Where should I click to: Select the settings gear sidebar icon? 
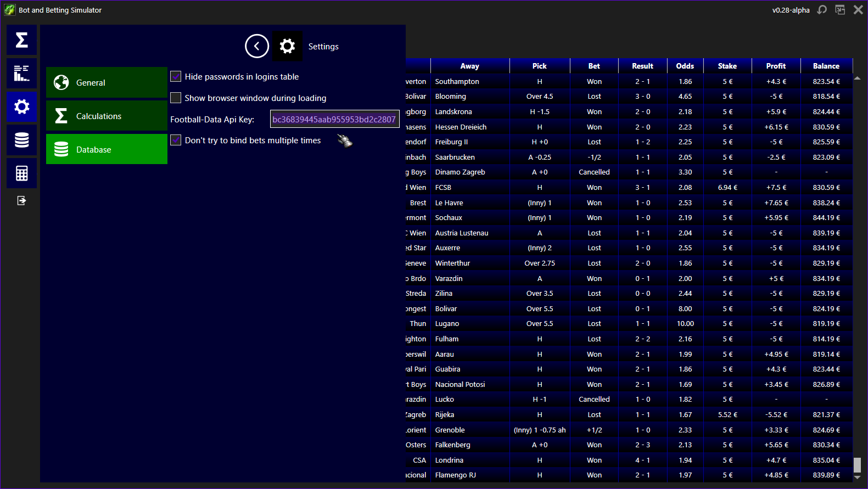(21, 106)
